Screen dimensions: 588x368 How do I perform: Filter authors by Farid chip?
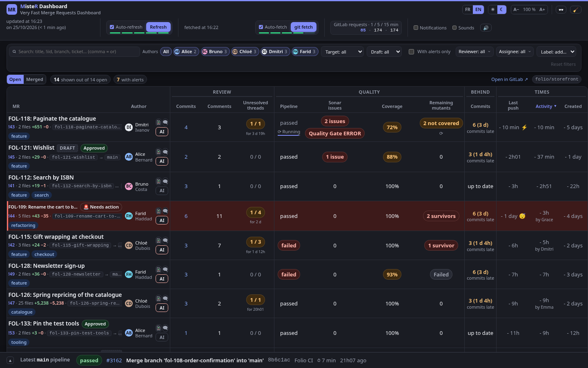[305, 52]
